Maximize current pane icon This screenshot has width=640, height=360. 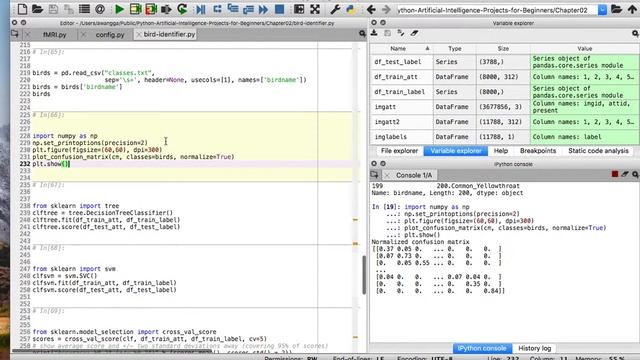point(299,9)
